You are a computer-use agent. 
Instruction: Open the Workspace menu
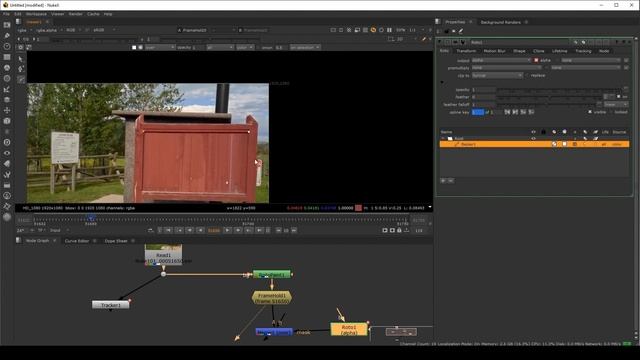point(36,14)
